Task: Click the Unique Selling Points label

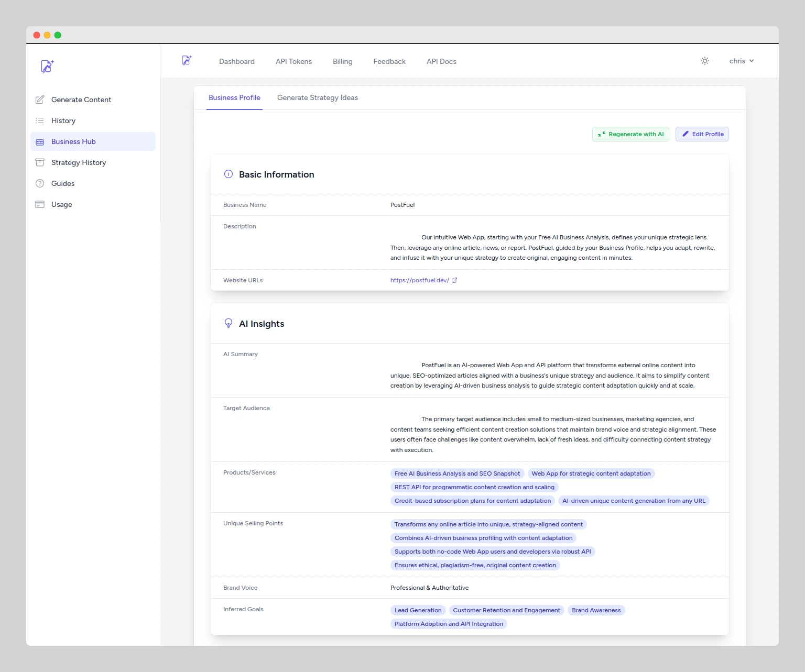Action: tap(253, 523)
